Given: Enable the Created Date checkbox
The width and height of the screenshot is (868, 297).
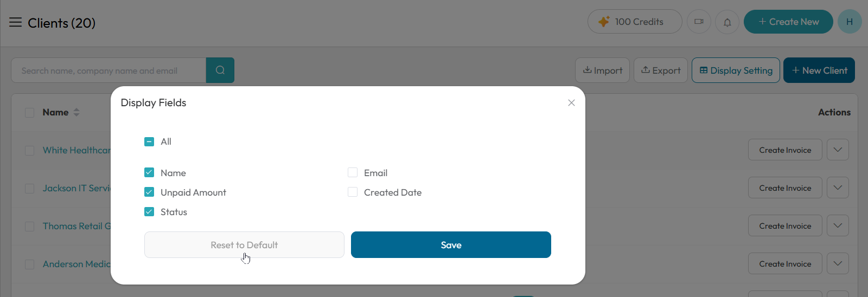Looking at the screenshot, I should tap(353, 192).
